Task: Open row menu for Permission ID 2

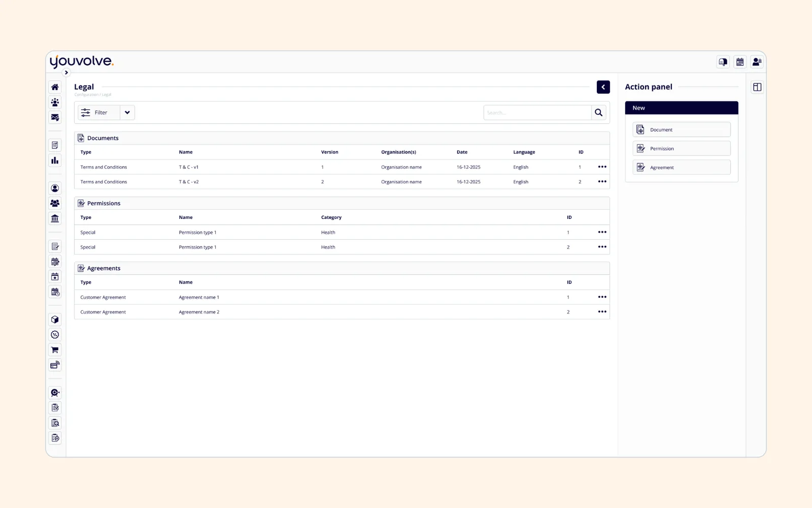Action: point(602,247)
